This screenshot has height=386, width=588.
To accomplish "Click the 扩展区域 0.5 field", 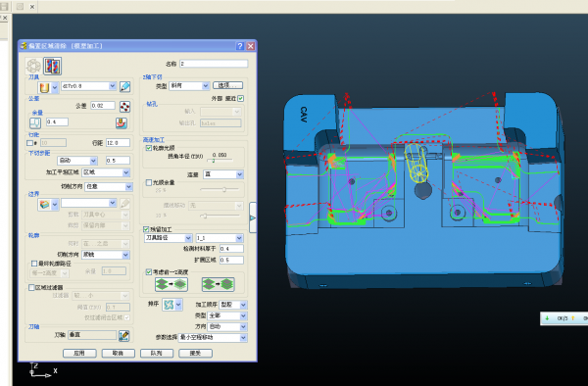I will (231, 260).
